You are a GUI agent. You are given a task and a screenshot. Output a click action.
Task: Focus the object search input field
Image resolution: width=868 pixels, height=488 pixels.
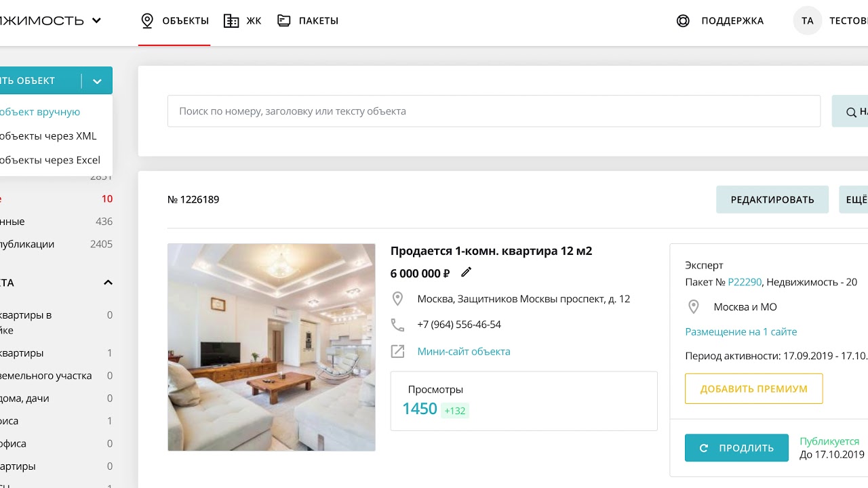[x=494, y=111]
